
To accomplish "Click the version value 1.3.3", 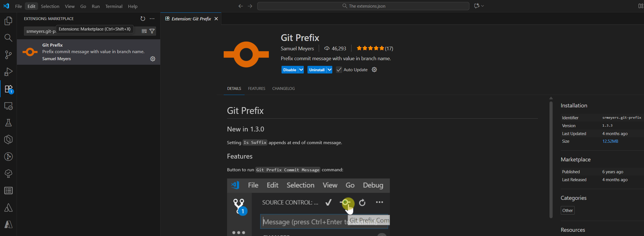I will (x=607, y=125).
